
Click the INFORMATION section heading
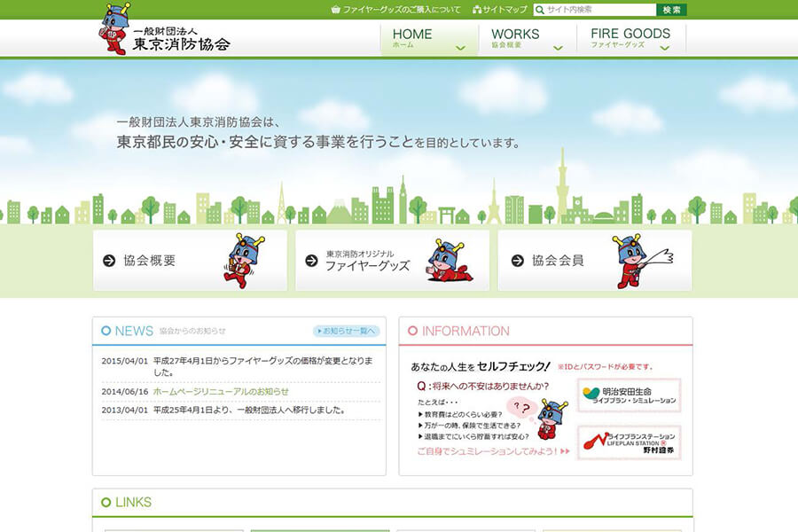[465, 331]
